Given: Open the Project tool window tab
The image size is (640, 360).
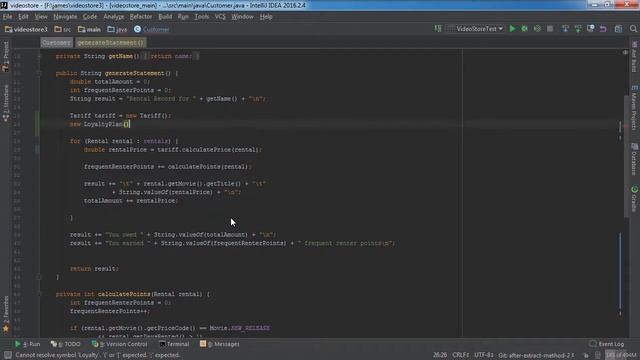Looking at the screenshot, I should (6, 56).
